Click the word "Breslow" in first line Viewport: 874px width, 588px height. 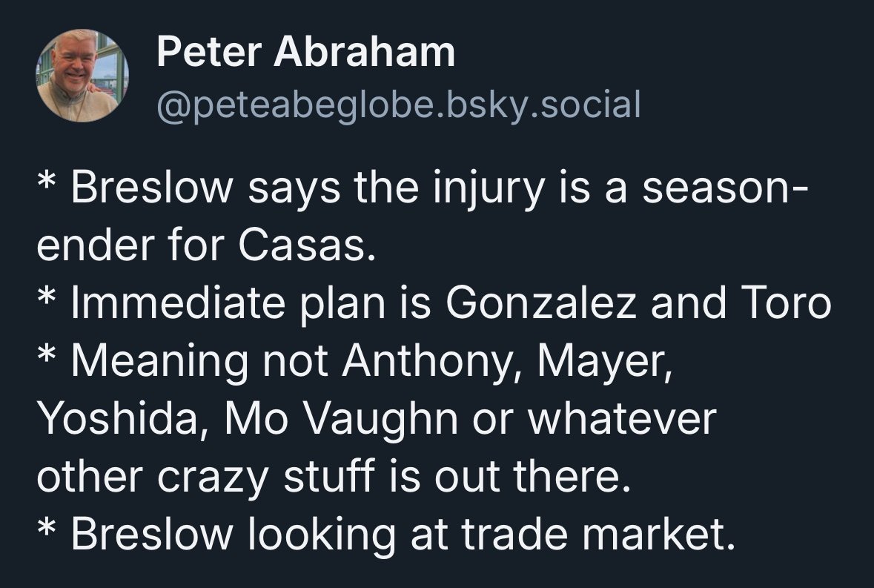[150, 191]
